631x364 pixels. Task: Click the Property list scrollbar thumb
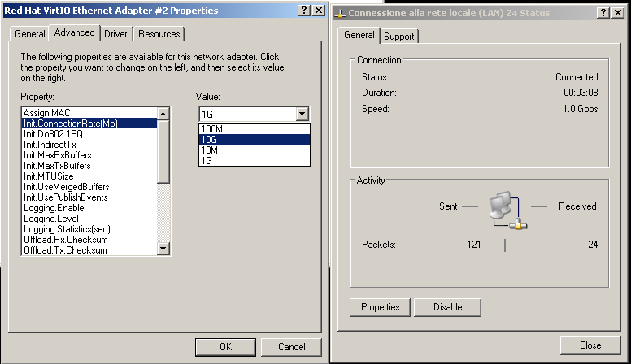coord(163,152)
